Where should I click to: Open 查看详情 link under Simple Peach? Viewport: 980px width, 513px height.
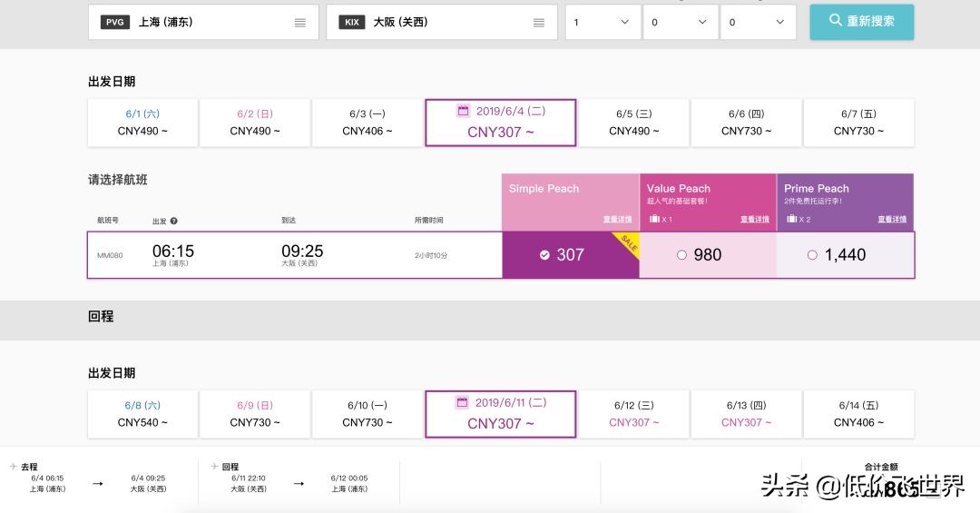(x=617, y=220)
